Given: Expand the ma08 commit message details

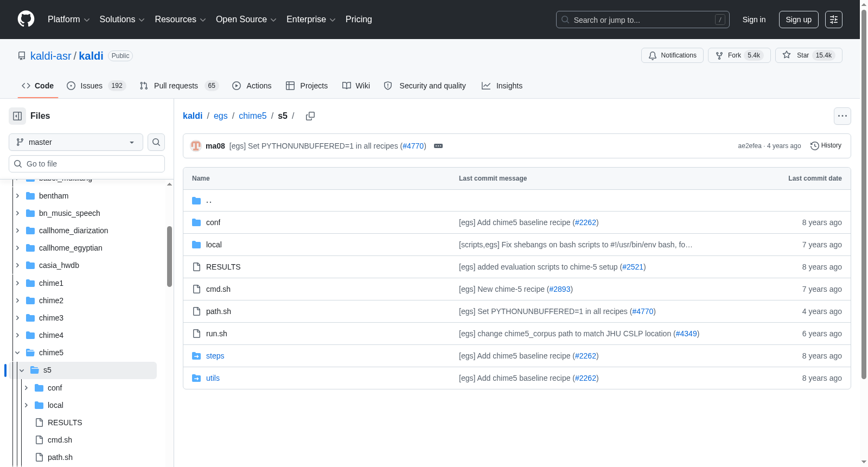Looking at the screenshot, I should coord(438,146).
